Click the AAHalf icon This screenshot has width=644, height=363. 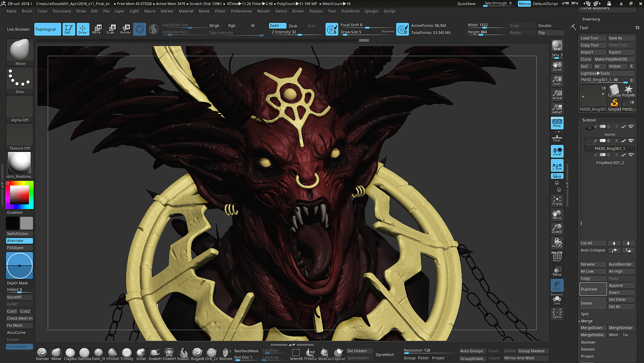[557, 109]
